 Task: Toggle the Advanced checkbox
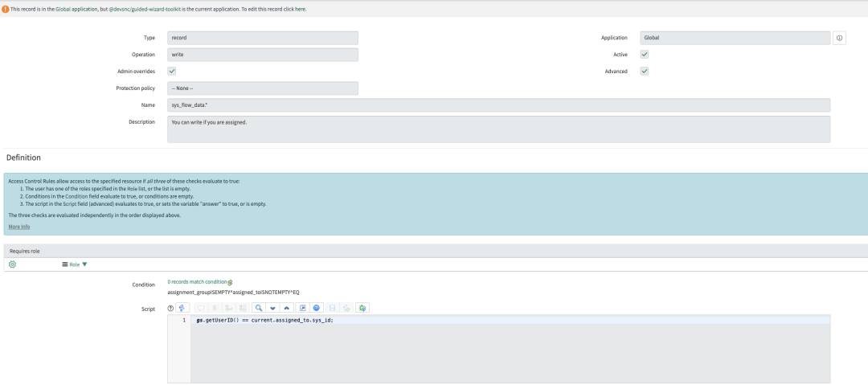[x=645, y=71]
